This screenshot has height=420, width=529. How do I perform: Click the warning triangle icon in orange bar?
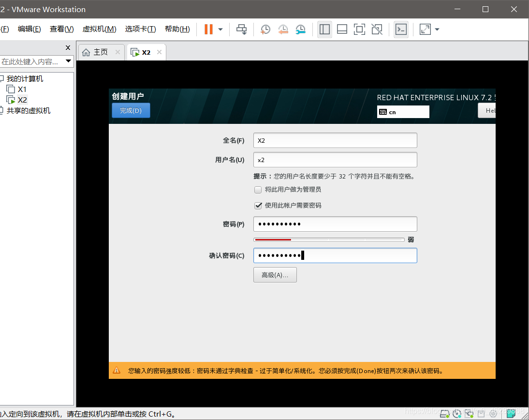(117, 370)
